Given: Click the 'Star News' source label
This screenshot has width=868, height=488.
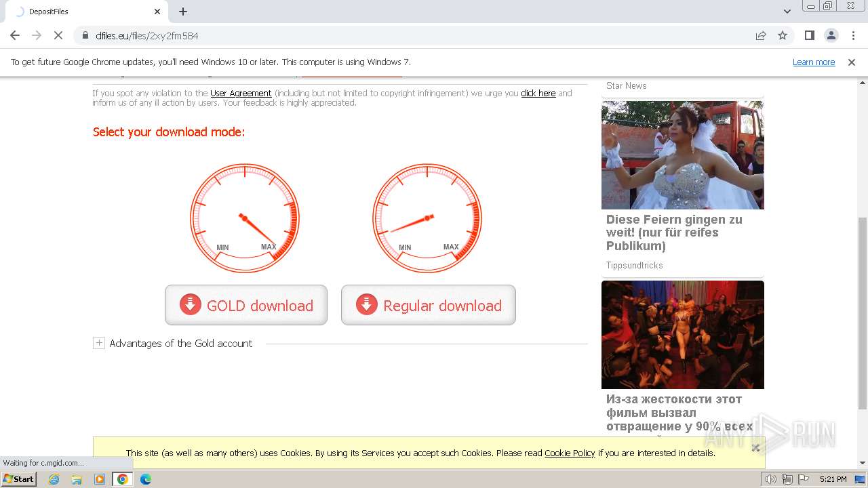Looking at the screenshot, I should pos(627,85).
